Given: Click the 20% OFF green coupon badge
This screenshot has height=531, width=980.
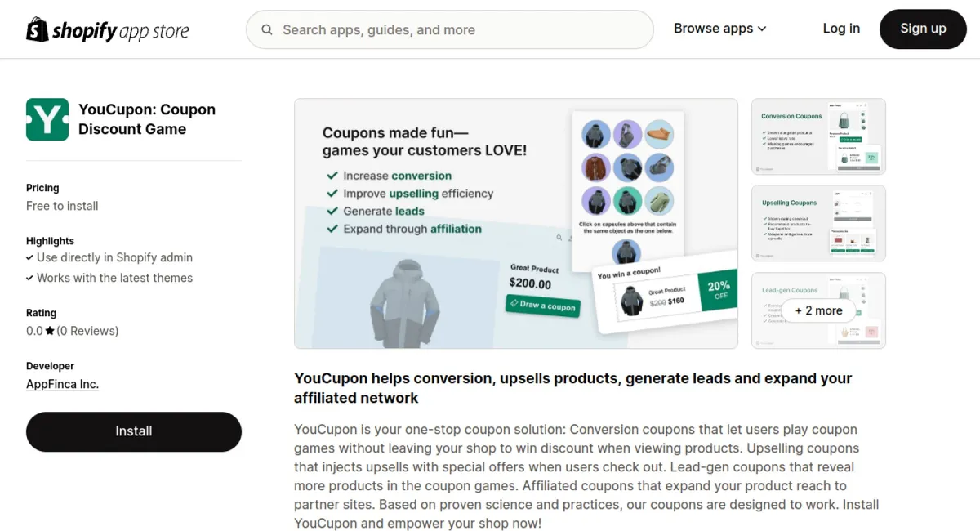Looking at the screenshot, I should tap(719, 292).
